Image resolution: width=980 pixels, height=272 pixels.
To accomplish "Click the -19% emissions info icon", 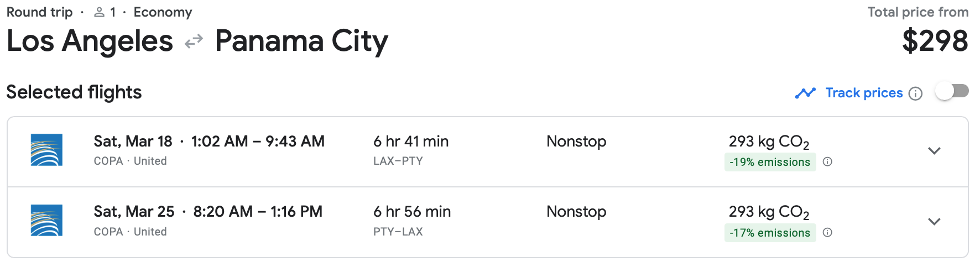I will (x=827, y=162).
